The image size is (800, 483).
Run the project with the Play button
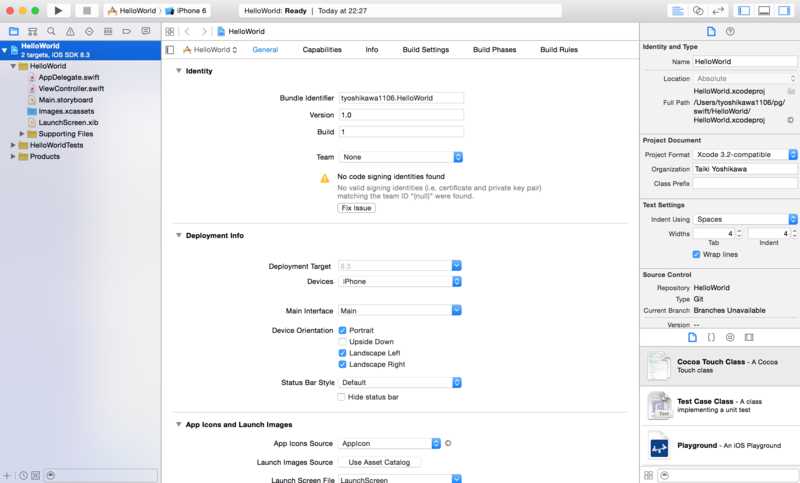(58, 11)
